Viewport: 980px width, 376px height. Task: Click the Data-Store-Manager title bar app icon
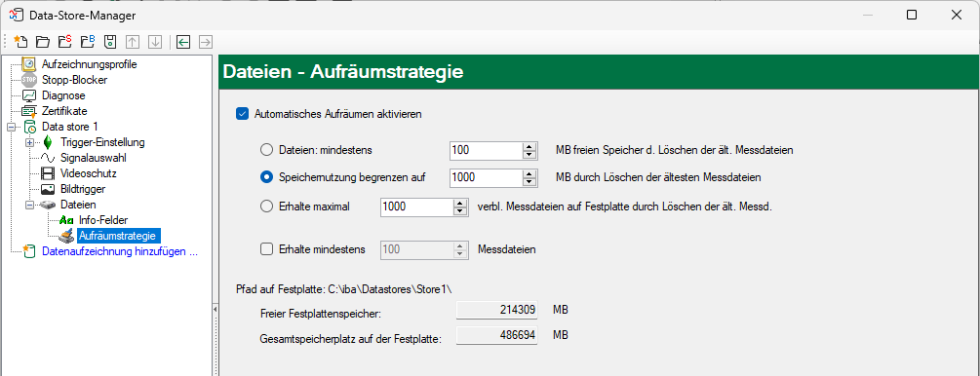[18, 15]
